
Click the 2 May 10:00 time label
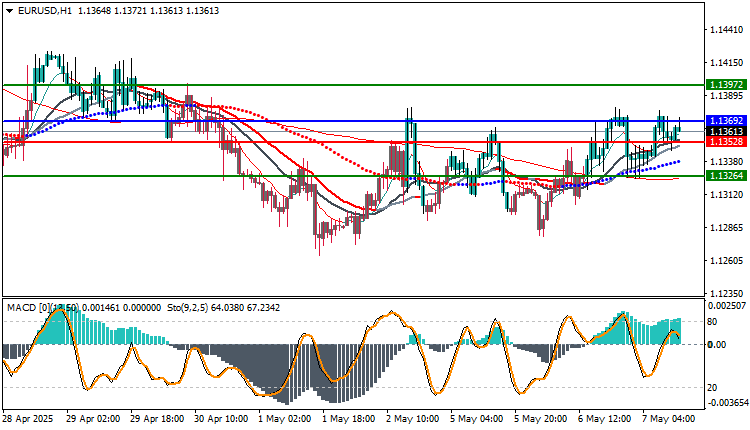413,419
